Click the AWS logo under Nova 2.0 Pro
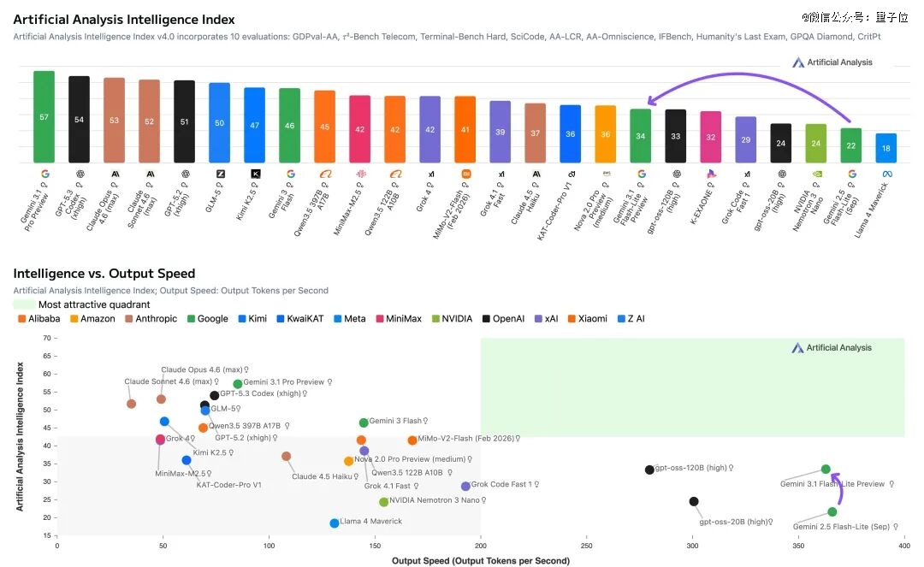This screenshot has height=567, width=924. [x=606, y=174]
